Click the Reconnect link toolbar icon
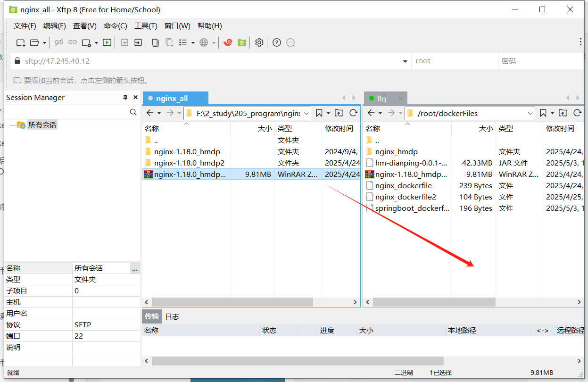 tap(73, 42)
